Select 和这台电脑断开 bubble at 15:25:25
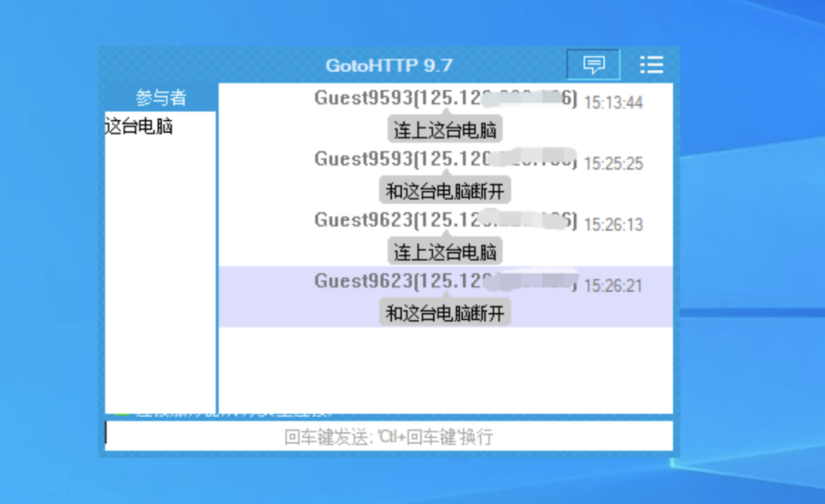Screen dimensions: 825x504 pos(445,191)
